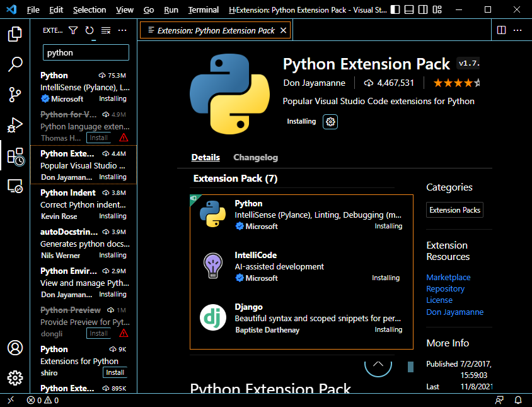Open the Customize Layout menu
Viewport: 532px width, 407px height.
click(x=437, y=9)
